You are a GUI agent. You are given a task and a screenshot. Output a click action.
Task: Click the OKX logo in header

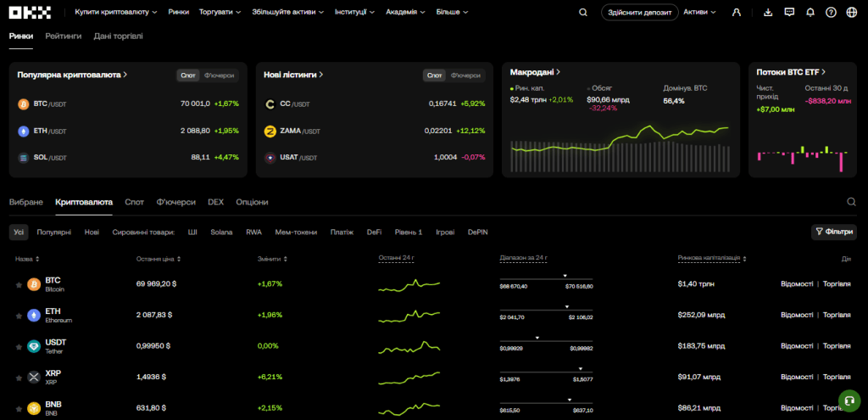click(30, 12)
